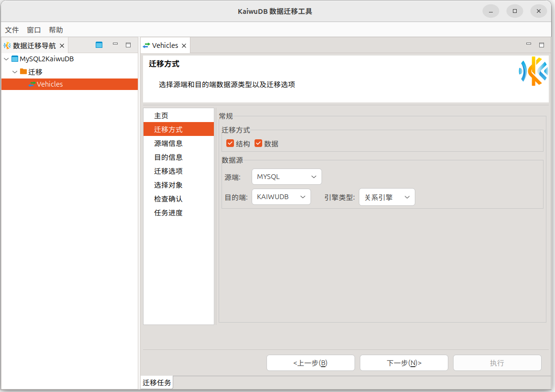Open the 源端 MYSQL dropdown
Viewport: 555px width, 392px height.
(x=287, y=177)
